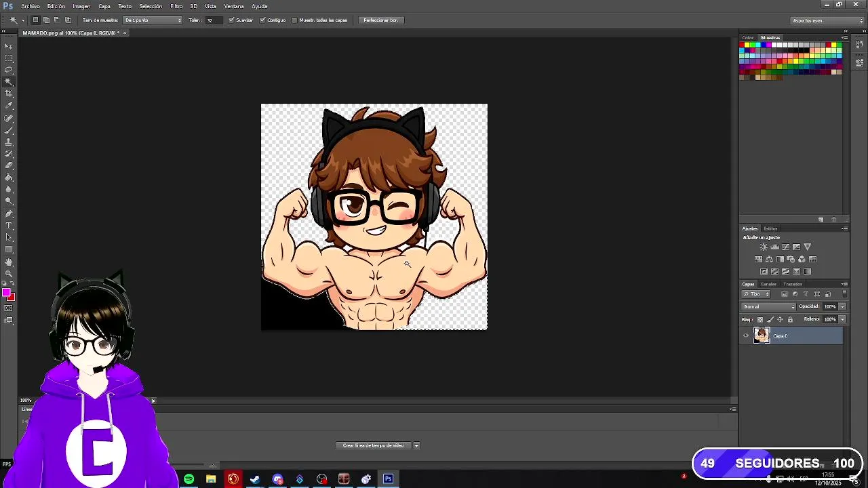
Task: Select the Clone Stamp tool
Action: 9,142
